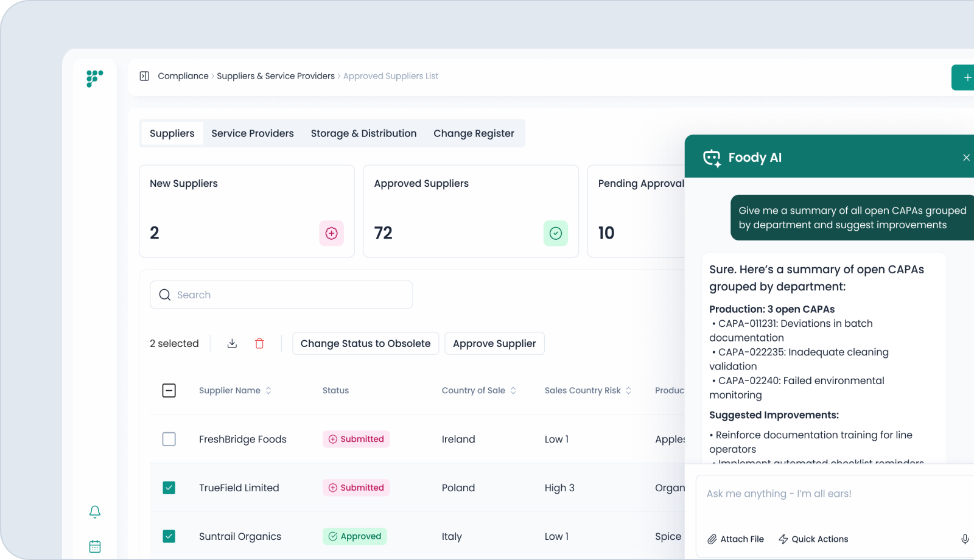Screen dimensions: 974x560
Task: Click the user's CAPA summary request message
Action: click(852, 218)
